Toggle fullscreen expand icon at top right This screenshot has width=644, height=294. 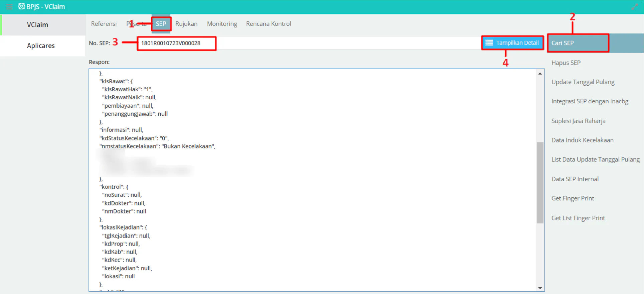pos(635,7)
